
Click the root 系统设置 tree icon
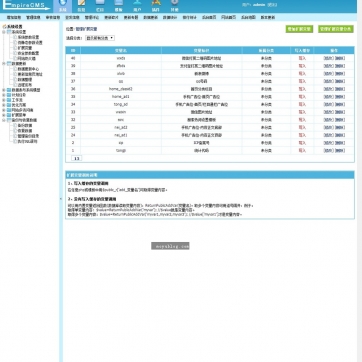(4, 26)
